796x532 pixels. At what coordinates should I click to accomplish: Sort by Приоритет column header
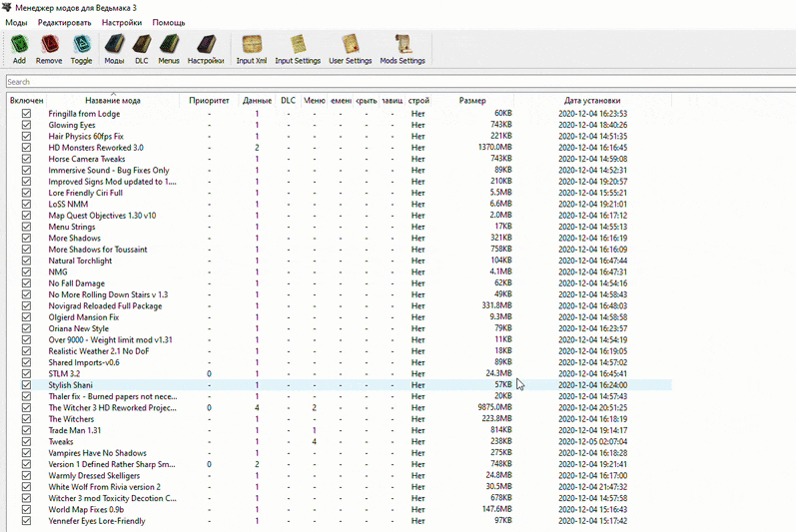click(x=209, y=101)
